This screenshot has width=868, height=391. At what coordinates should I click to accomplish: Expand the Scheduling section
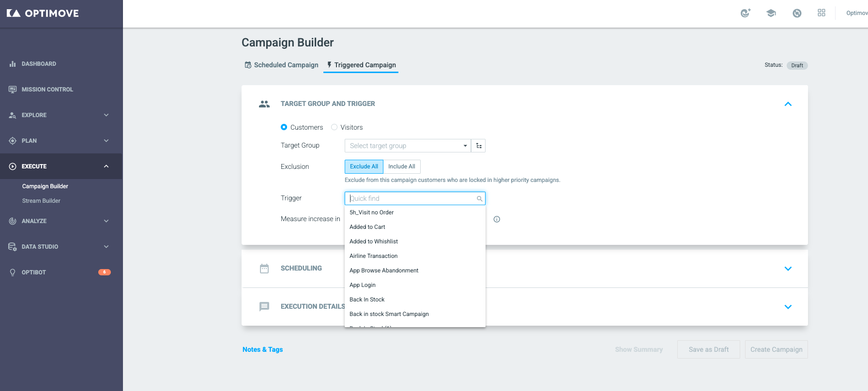tap(788, 269)
